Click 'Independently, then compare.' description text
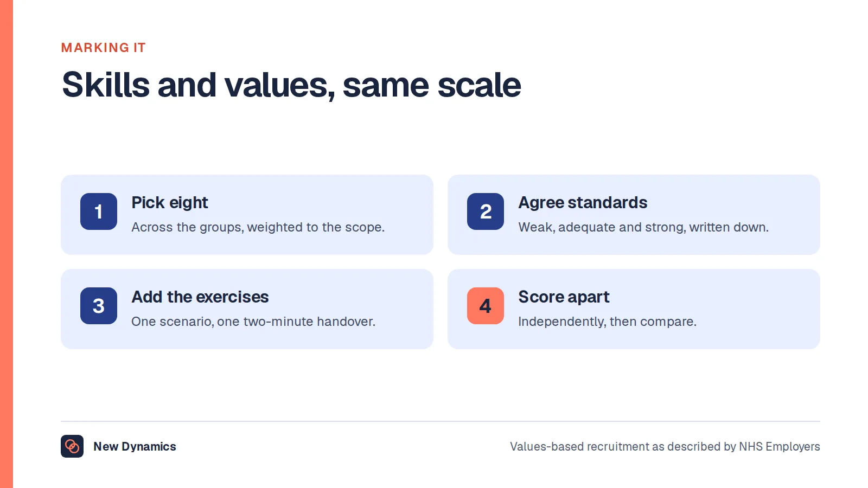Screen dimensions: 868x488 pyautogui.click(x=607, y=322)
